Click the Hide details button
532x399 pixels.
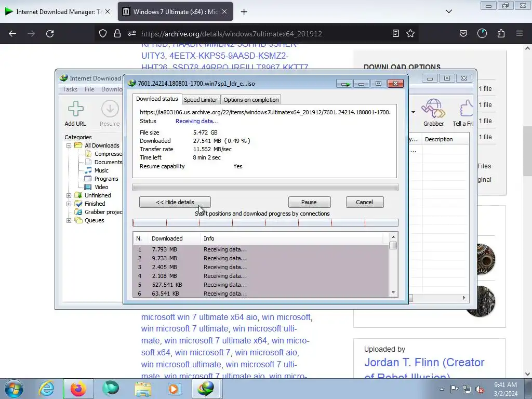click(x=175, y=202)
